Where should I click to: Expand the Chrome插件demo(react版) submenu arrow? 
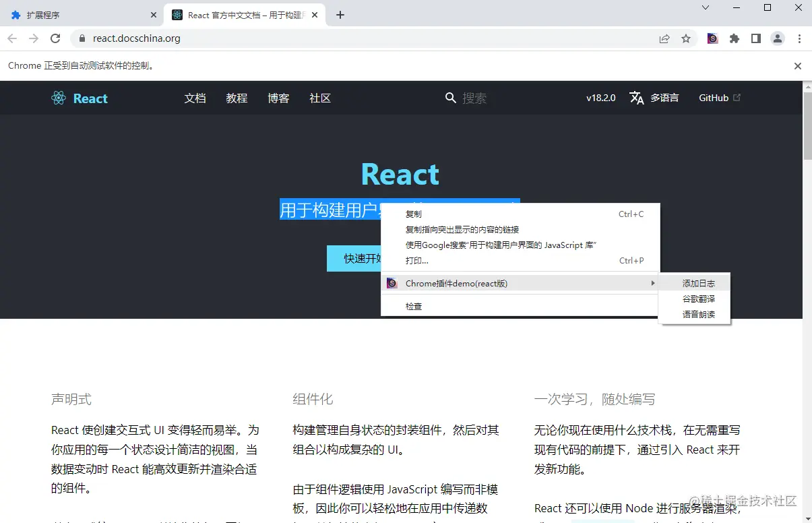652,283
